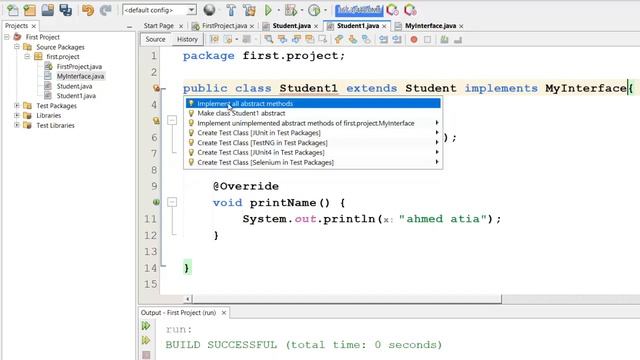Collapse the First Project tree node

pos(7,37)
